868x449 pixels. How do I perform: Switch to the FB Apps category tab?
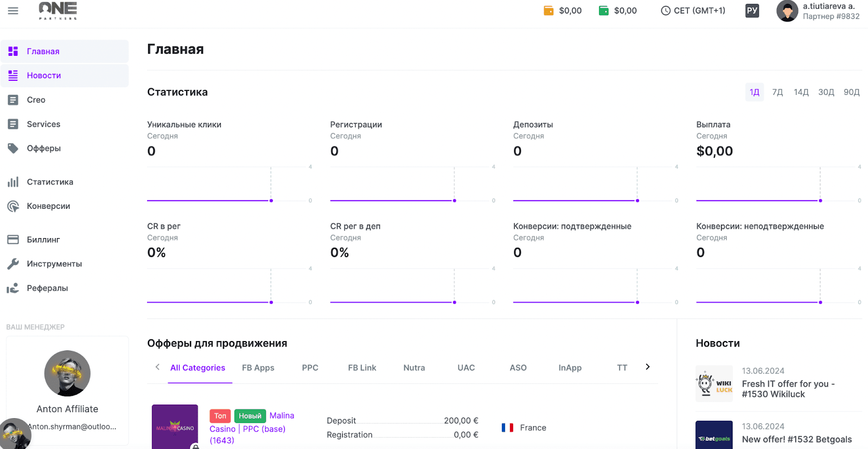258,368
